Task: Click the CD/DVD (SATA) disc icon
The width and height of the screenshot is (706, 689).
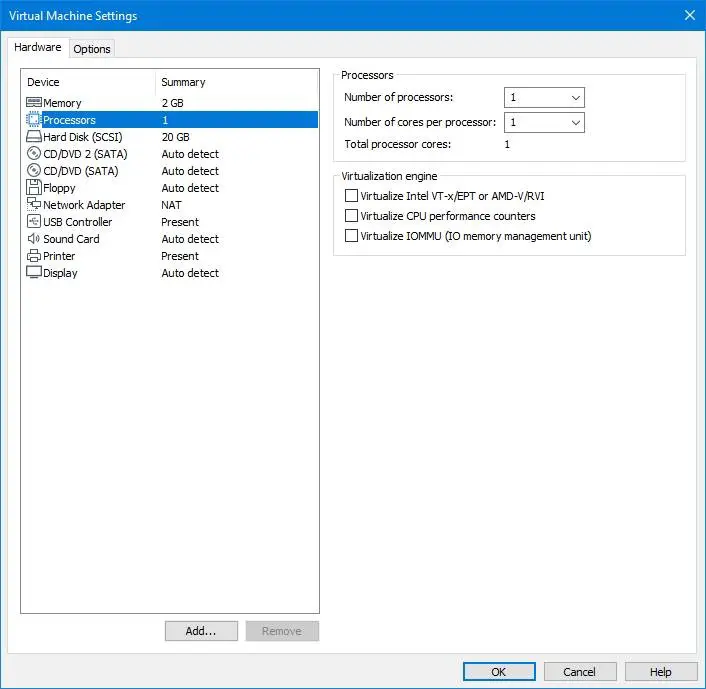Action: [34, 171]
